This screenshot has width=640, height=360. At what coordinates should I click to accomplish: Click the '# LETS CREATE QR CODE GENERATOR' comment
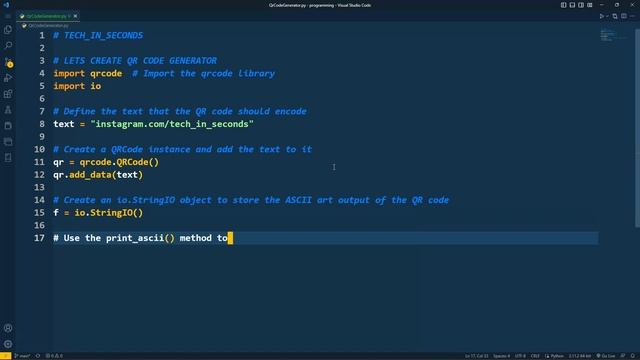pyautogui.click(x=135, y=61)
